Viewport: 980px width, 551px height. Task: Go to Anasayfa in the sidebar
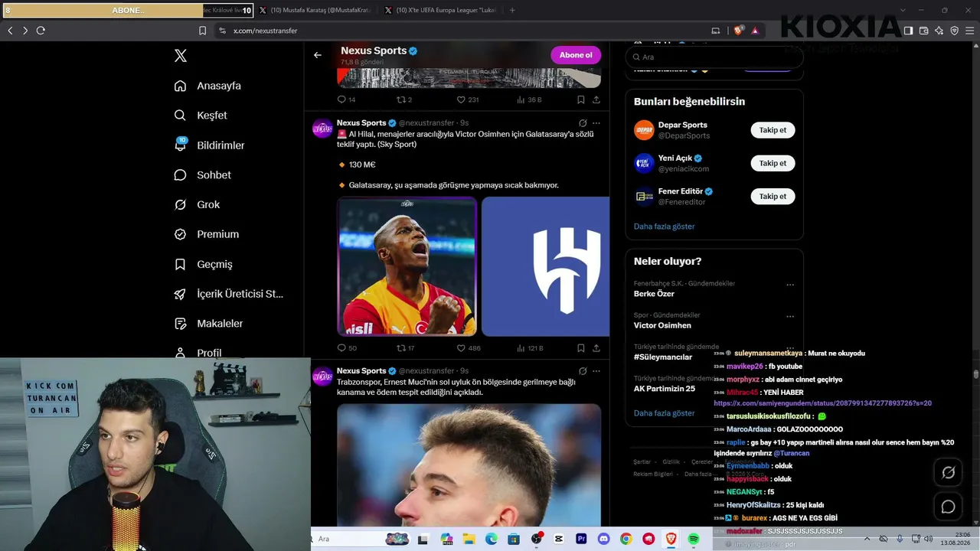pos(207,86)
